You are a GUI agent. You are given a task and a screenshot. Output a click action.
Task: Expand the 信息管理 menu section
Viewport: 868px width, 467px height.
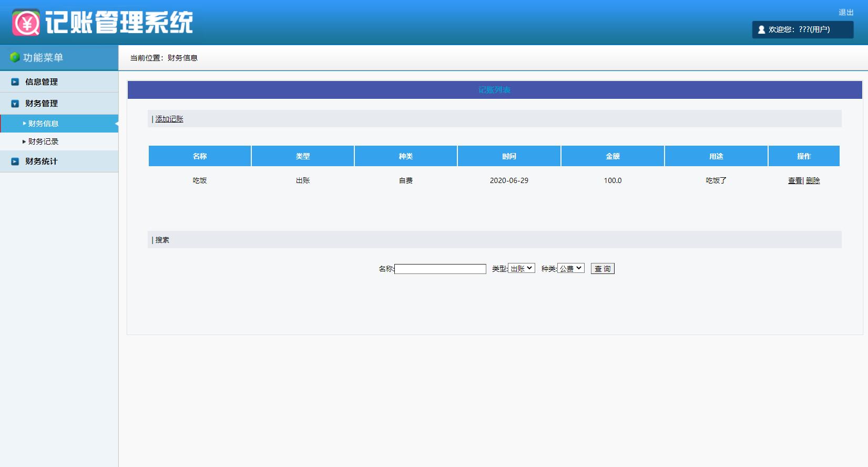[x=42, y=82]
